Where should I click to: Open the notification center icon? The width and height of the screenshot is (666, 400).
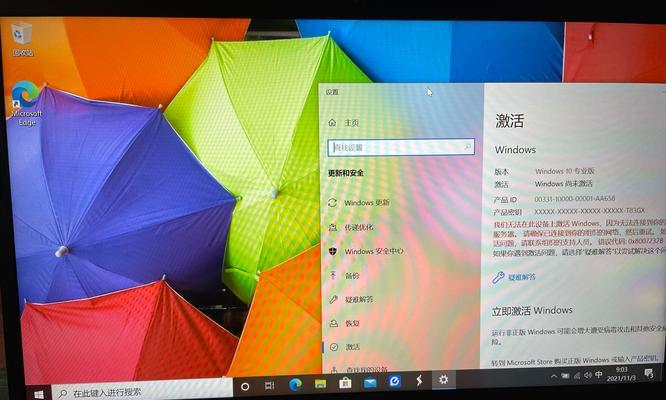[648, 373]
